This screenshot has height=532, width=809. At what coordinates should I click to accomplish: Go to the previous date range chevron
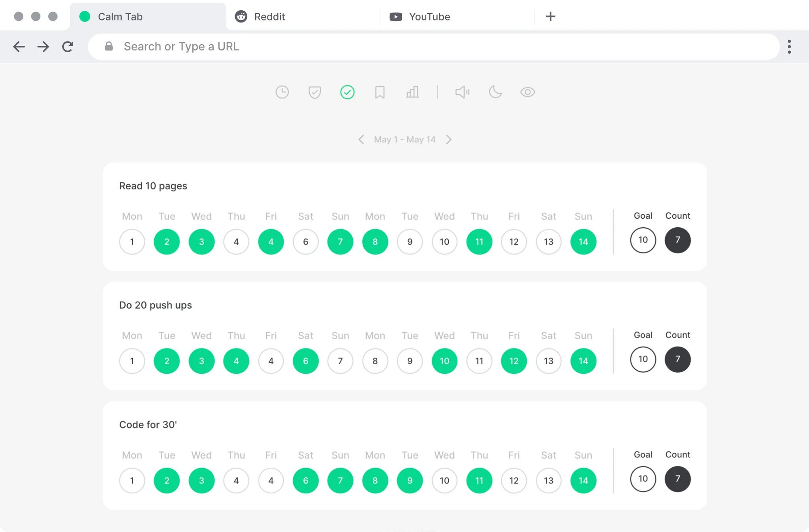[361, 140]
